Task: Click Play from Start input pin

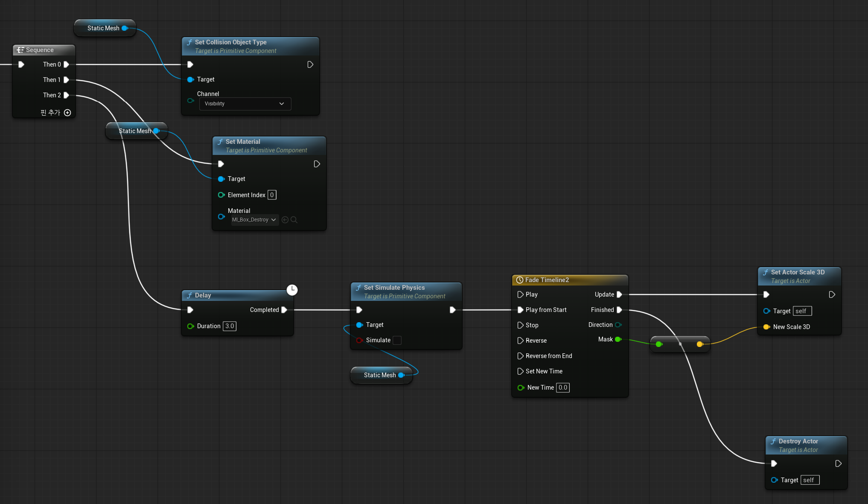Action: [520, 310]
